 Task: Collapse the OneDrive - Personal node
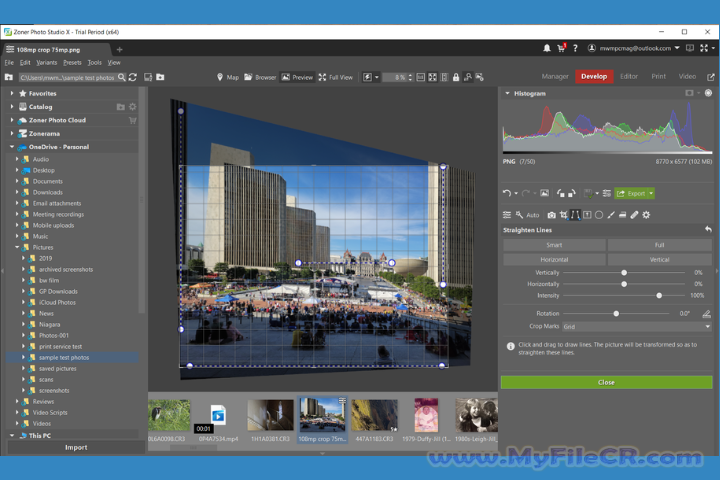11,147
